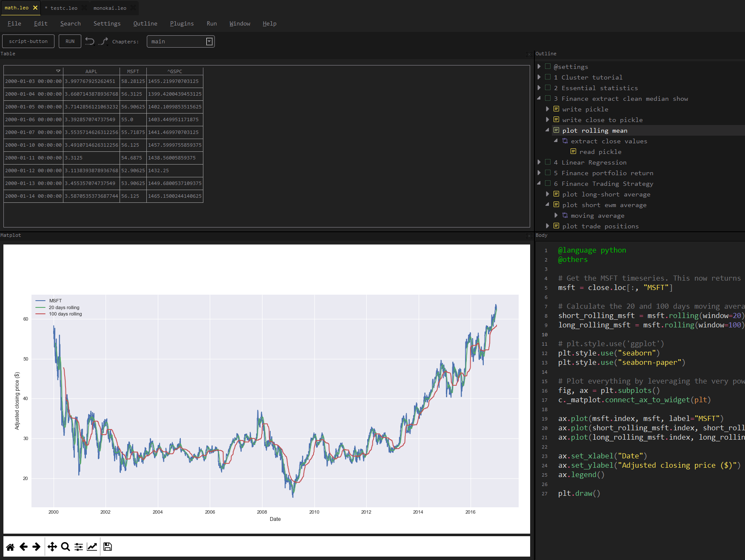Save the figure with floppy icon
The width and height of the screenshot is (745, 560).
pos(108,547)
